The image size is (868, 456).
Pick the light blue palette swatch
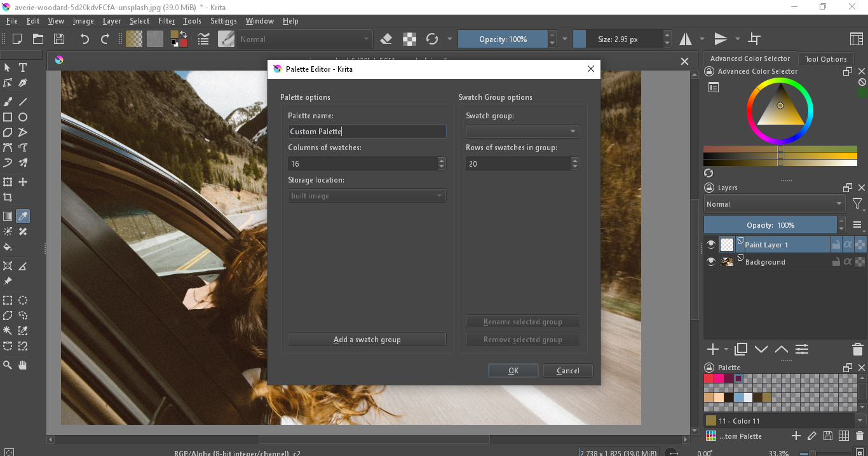tap(738, 397)
